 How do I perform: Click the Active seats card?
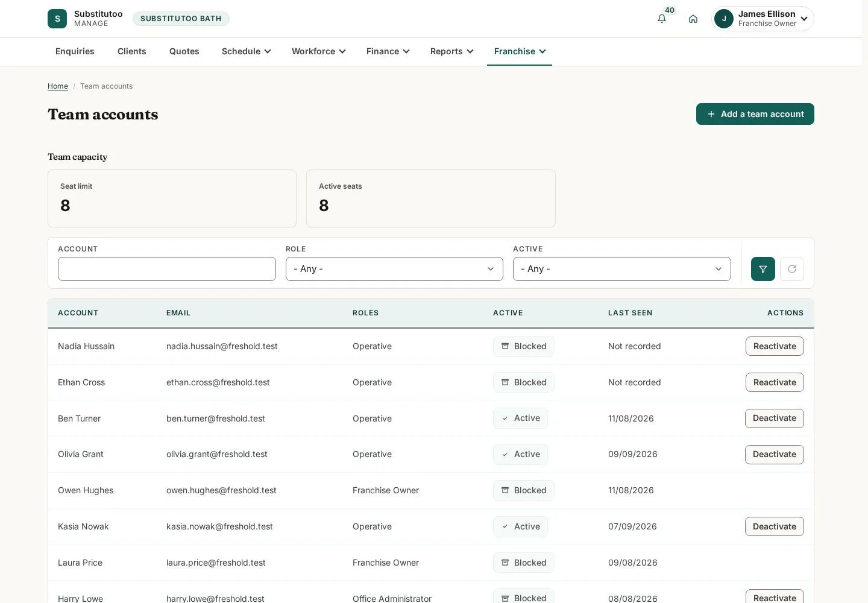coord(431,198)
